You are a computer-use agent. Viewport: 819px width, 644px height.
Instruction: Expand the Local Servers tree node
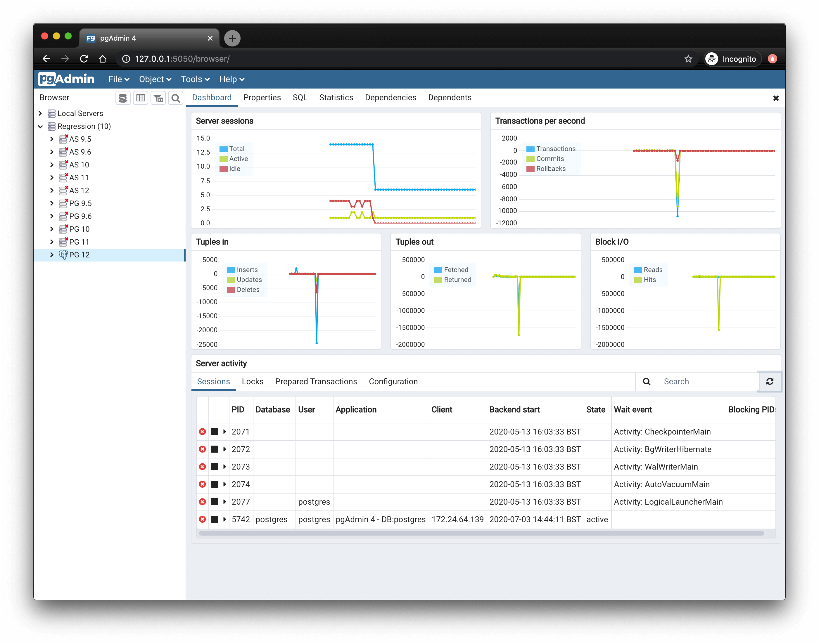(x=40, y=113)
